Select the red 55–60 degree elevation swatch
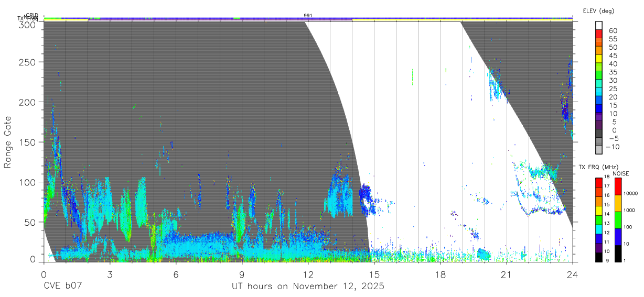 click(x=599, y=34)
